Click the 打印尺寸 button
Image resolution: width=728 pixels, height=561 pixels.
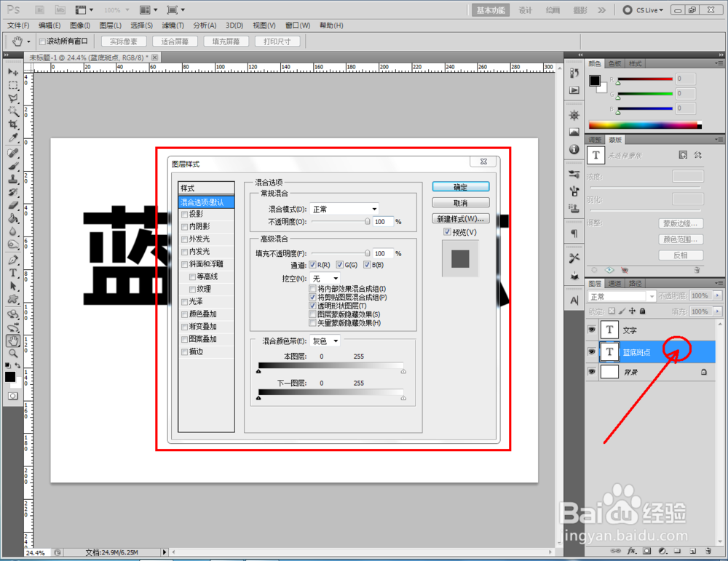tap(277, 41)
